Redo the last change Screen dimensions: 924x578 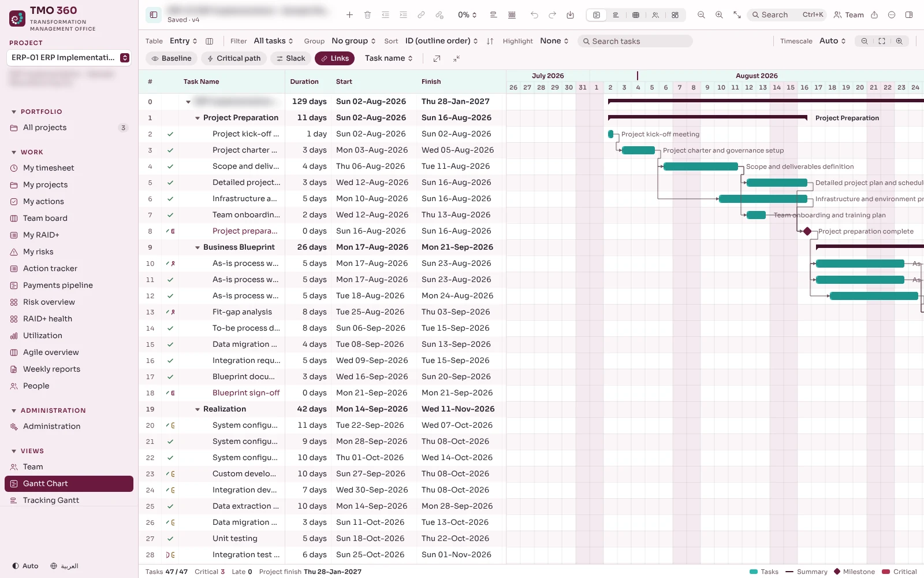click(x=552, y=15)
